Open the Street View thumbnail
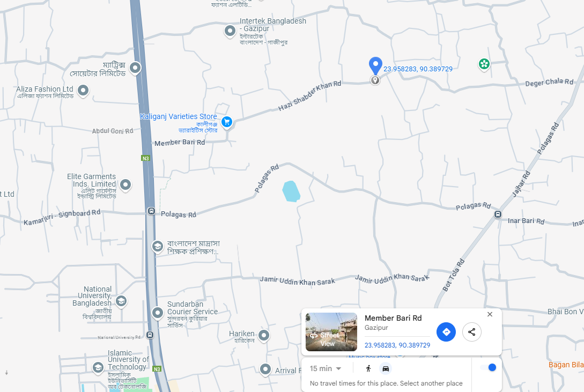The width and height of the screenshot is (584, 392). point(331,332)
